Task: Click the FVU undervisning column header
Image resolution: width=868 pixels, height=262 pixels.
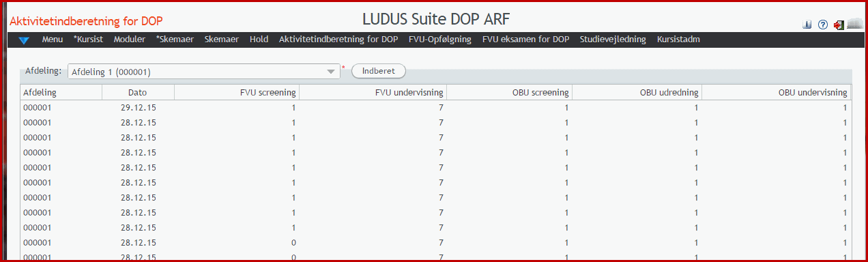Action: tap(373, 92)
